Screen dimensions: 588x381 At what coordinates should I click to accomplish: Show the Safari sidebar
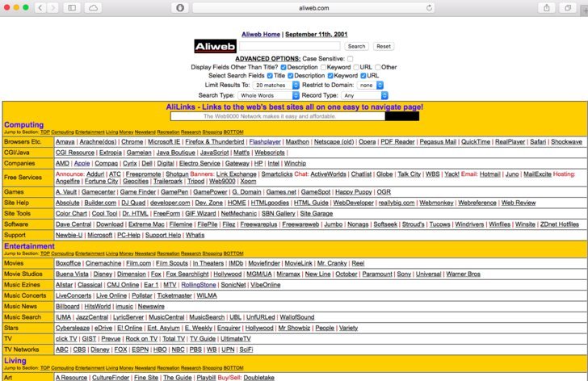coord(73,7)
